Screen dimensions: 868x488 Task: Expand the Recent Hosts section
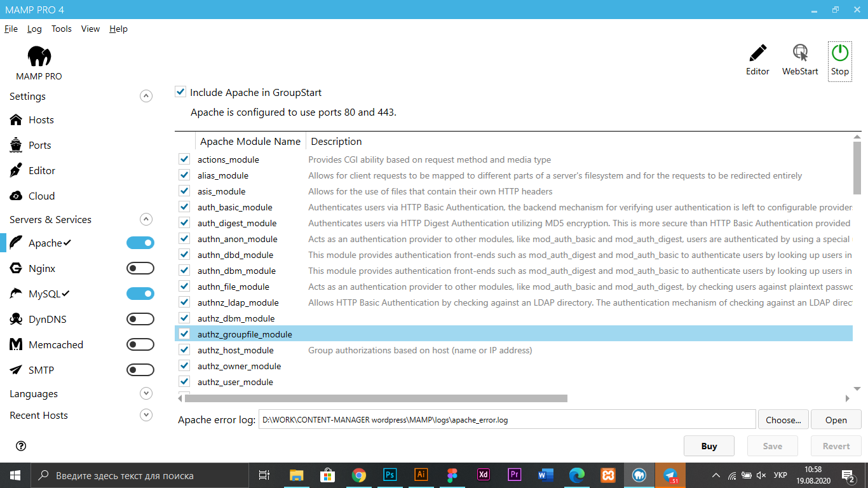tap(146, 415)
